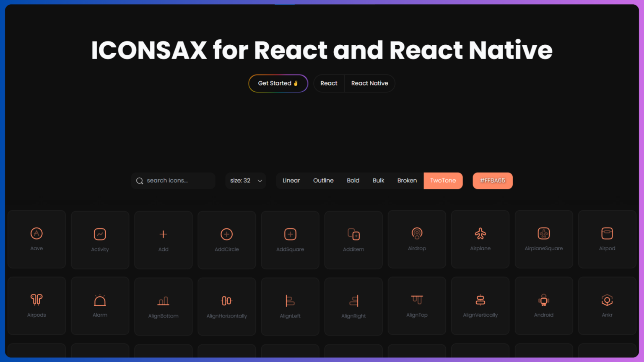Select the Activity icon

tap(100, 239)
